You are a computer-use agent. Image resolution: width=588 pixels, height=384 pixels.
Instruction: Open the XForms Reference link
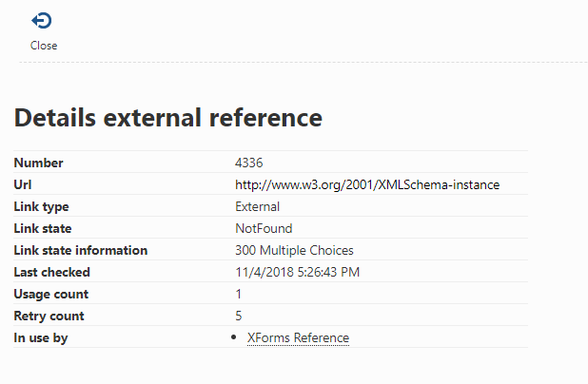[298, 337]
